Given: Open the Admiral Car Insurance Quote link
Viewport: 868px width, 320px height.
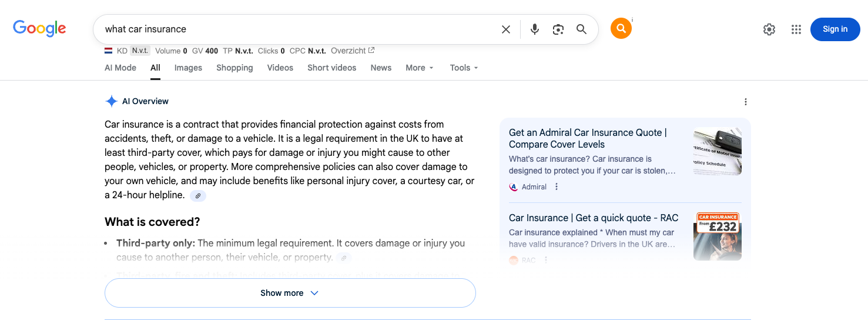Looking at the screenshot, I should click(588, 138).
